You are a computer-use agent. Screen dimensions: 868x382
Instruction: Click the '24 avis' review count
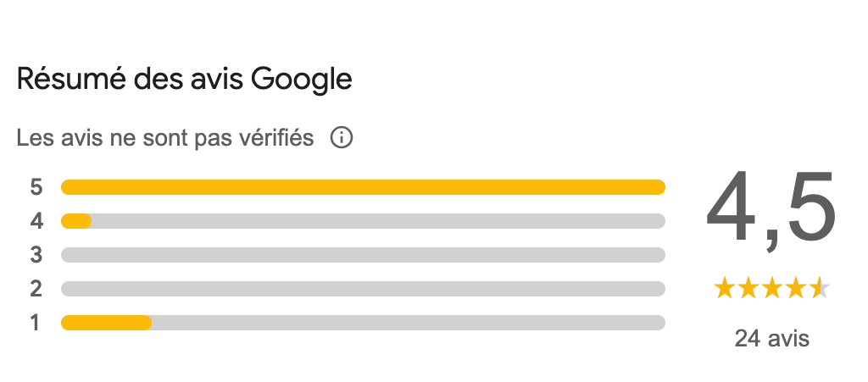coord(772,338)
